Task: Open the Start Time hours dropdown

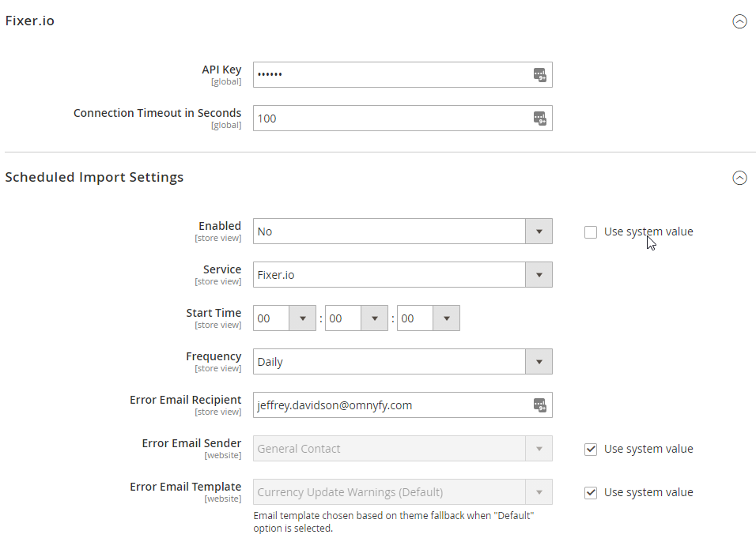Action: [285, 318]
